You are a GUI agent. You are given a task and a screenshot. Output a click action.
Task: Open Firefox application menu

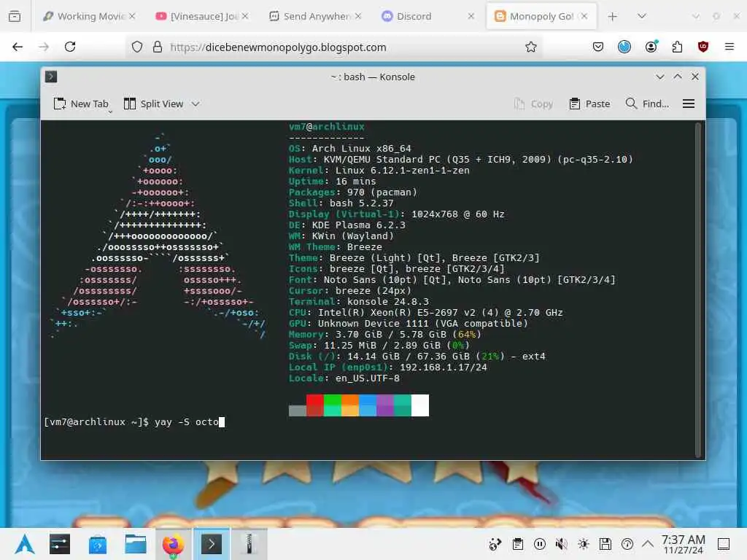click(x=729, y=47)
